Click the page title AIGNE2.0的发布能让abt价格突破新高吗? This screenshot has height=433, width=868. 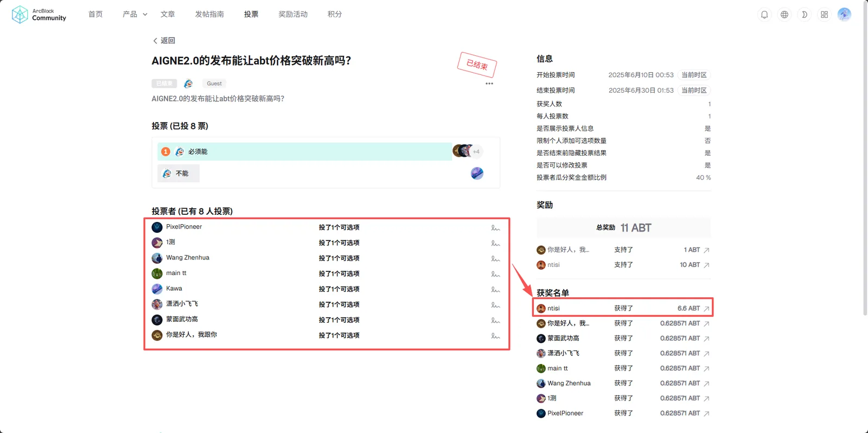(x=251, y=61)
